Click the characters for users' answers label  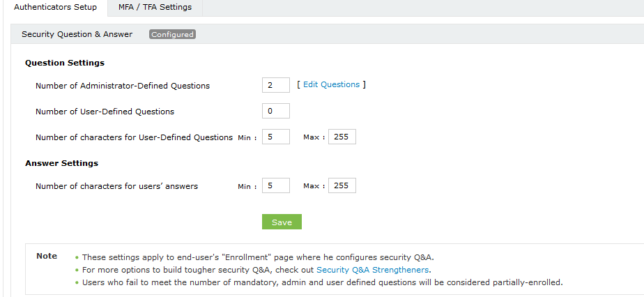point(116,186)
